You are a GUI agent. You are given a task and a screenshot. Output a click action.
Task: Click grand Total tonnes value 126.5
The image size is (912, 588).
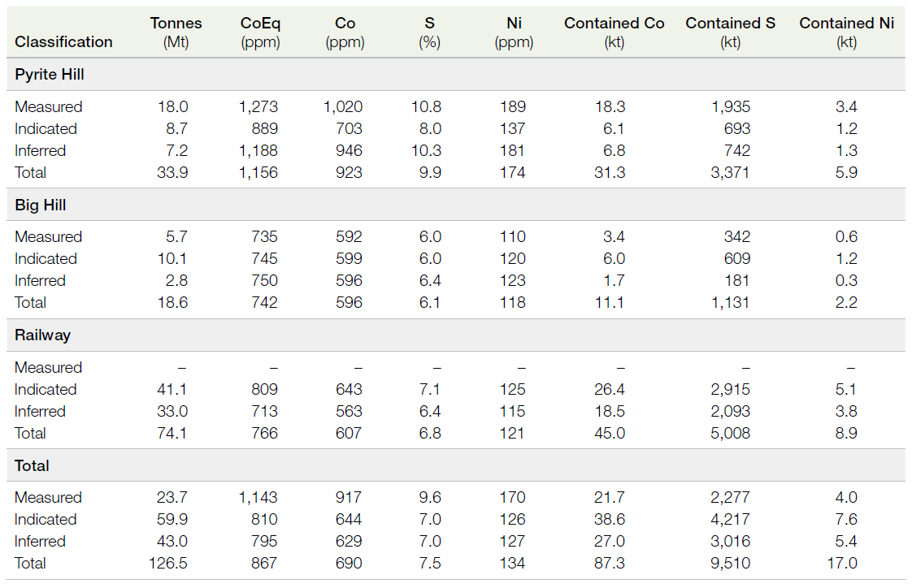(x=168, y=564)
